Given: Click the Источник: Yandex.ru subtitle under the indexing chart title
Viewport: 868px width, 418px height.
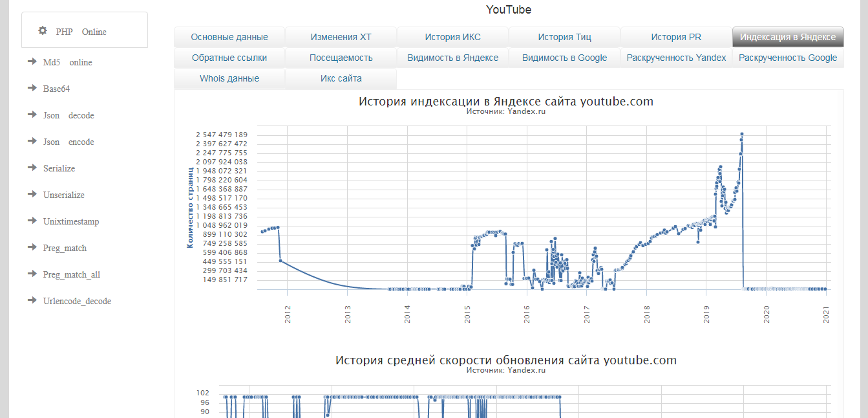Looking at the screenshot, I should [x=506, y=111].
